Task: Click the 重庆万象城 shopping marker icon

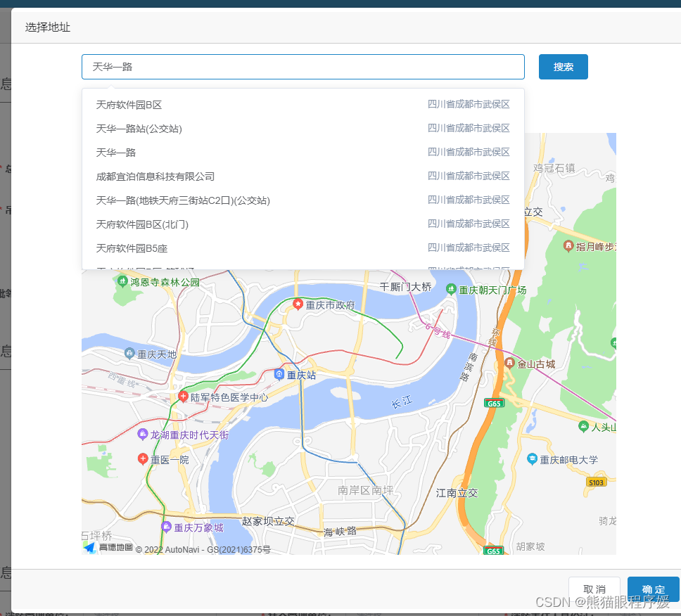Action: 166,527
